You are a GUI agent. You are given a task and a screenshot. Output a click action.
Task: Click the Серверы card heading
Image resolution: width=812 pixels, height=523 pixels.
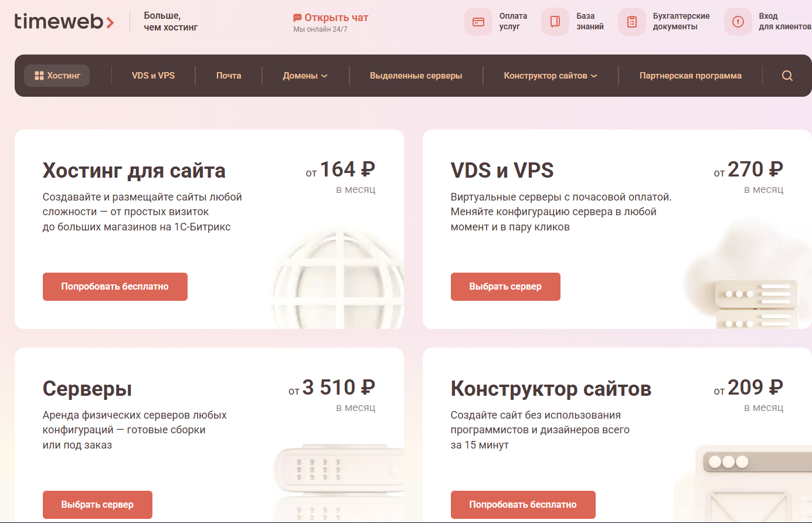pyautogui.click(x=87, y=389)
